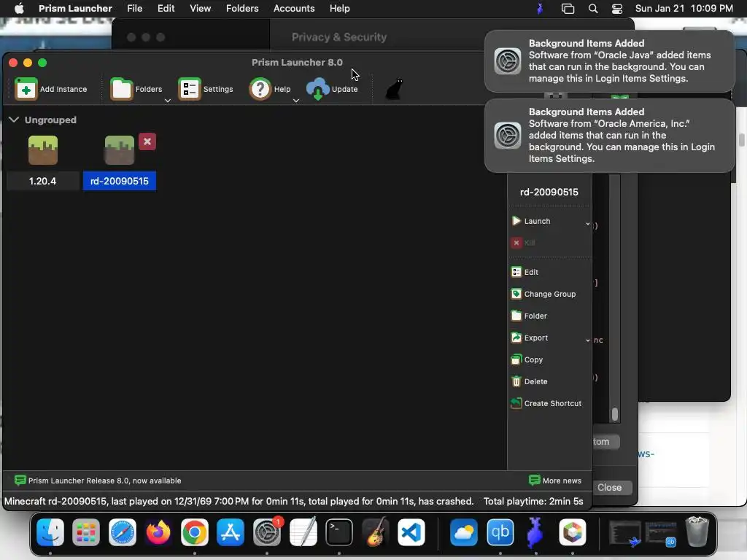747x560 pixels.
Task: Click the date and time in menu bar
Action: click(x=684, y=8)
